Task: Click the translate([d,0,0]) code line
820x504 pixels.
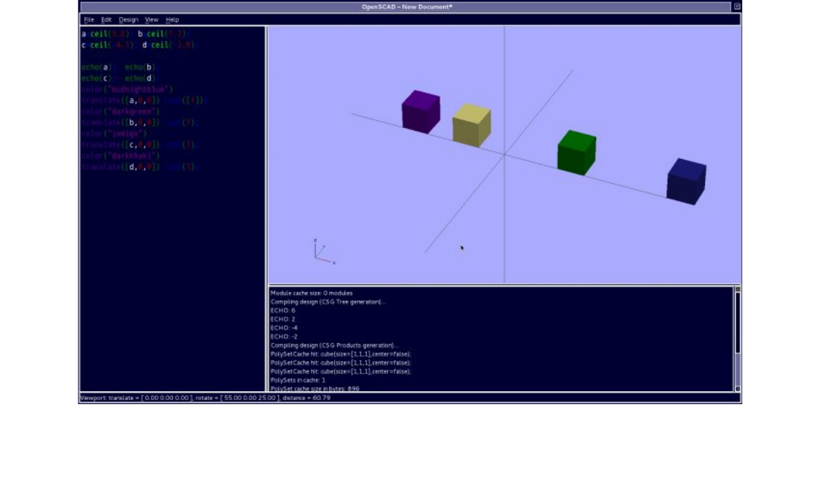Action: (x=140, y=167)
